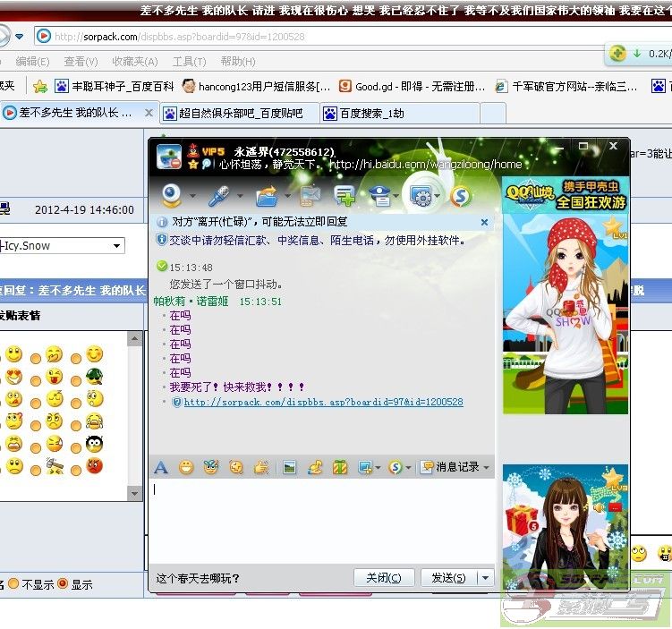Viewport: 672px width, 629px height.
Task: Open the font settings 'A' icon
Action: coord(161,467)
